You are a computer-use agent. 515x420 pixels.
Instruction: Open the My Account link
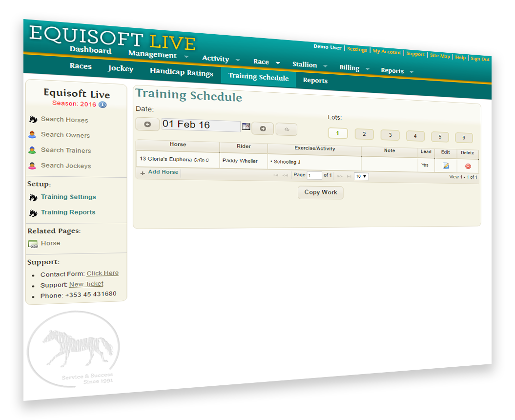coord(387,52)
